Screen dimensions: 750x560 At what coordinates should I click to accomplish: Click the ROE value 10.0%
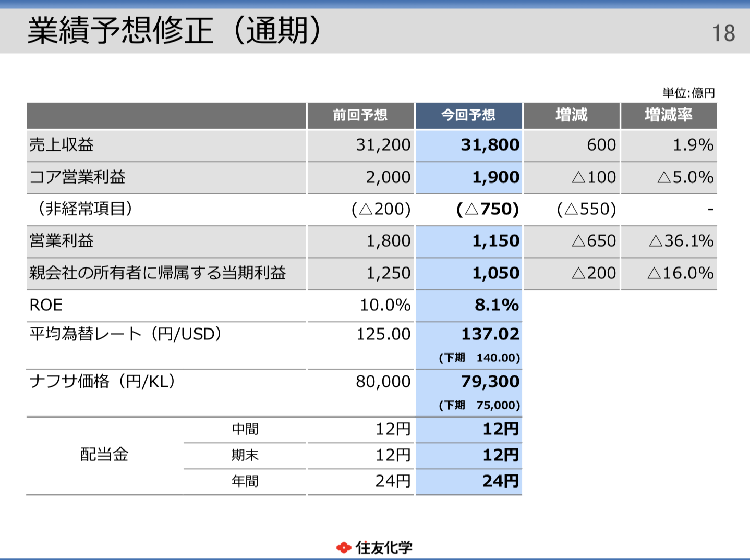click(x=385, y=305)
